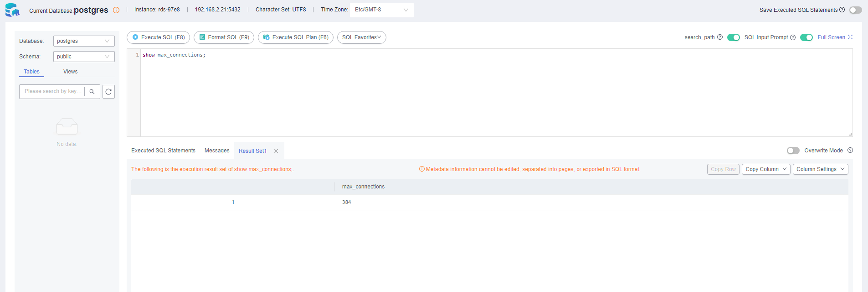Refresh the table list with the reload icon
The width and height of the screenshot is (868, 292).
click(x=108, y=92)
